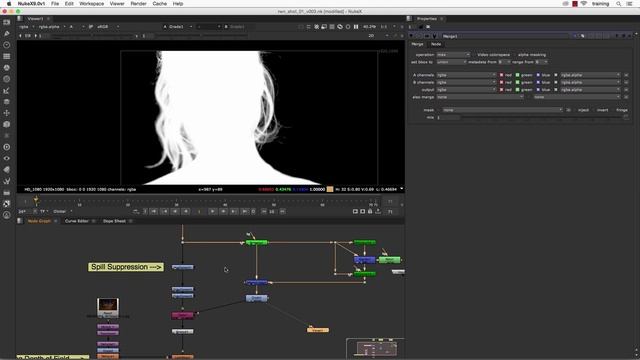Switch to the Curve Editor tab
This screenshot has height=360, width=640.
[x=77, y=221]
